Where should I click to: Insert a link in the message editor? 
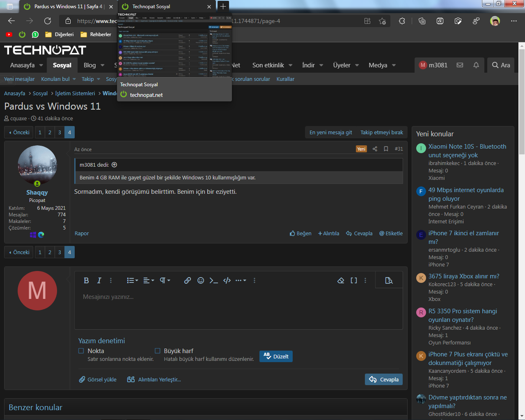pos(188,280)
